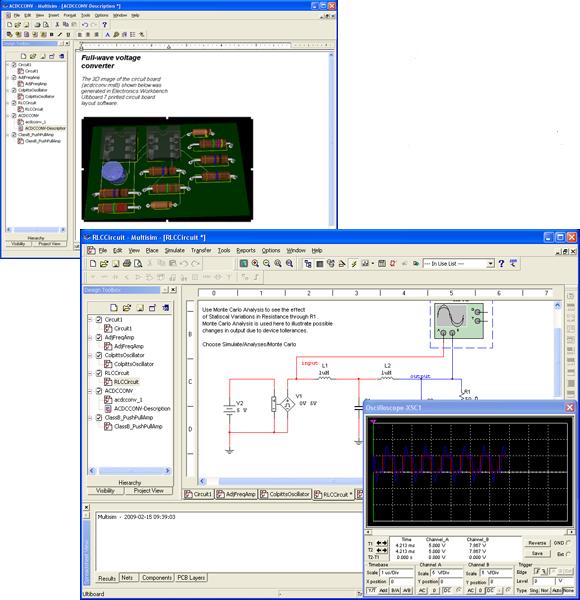This screenshot has height=600, width=580.
Task: Click the ACDCCONV document vertical scrollbar
Action: point(331,140)
